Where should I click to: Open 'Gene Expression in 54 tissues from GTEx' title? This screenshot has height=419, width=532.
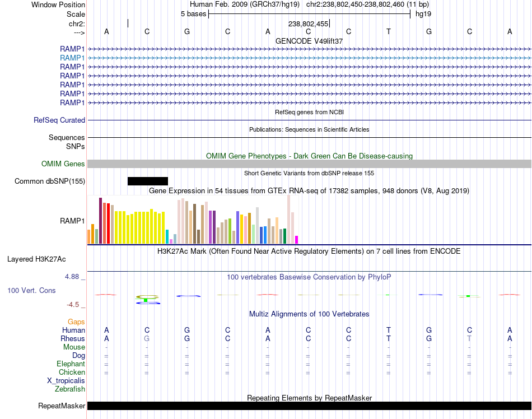coord(309,190)
